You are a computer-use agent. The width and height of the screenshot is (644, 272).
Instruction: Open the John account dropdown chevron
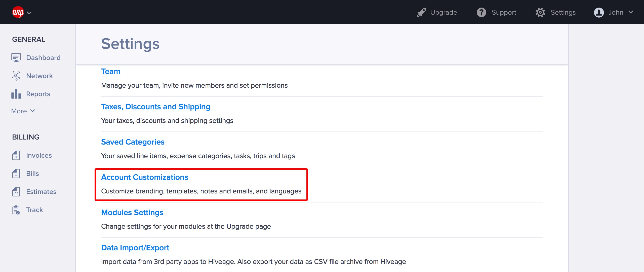tap(631, 12)
